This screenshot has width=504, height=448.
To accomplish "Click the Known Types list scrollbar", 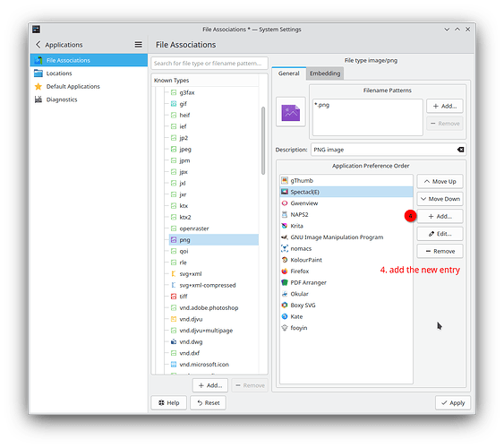I will (263, 141).
